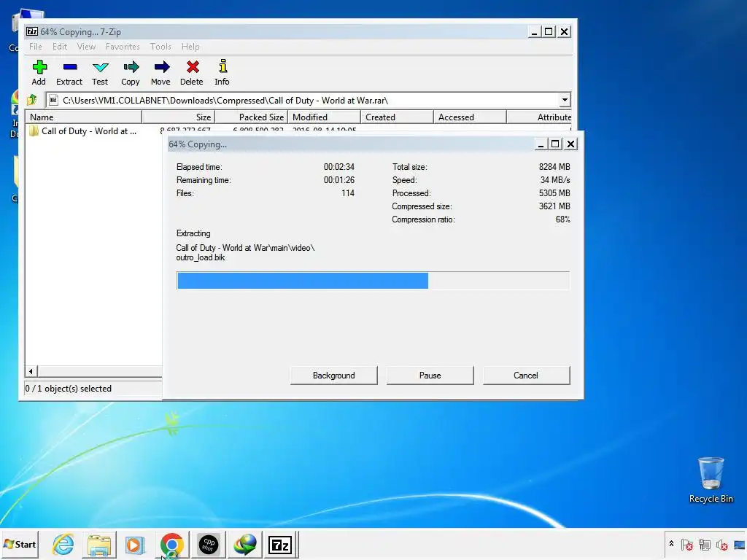This screenshot has height=560, width=747.
Task: Open Windows Explorer from the taskbar
Action: (x=99, y=544)
